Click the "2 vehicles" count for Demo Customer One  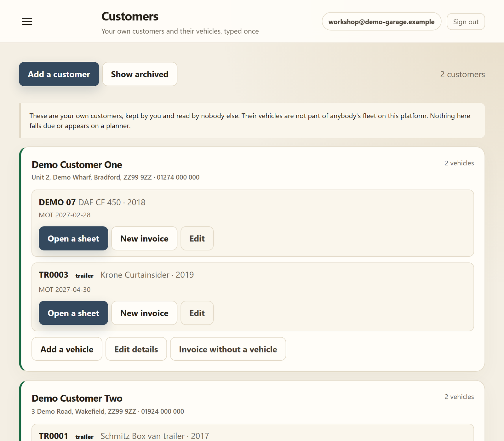pyautogui.click(x=459, y=163)
